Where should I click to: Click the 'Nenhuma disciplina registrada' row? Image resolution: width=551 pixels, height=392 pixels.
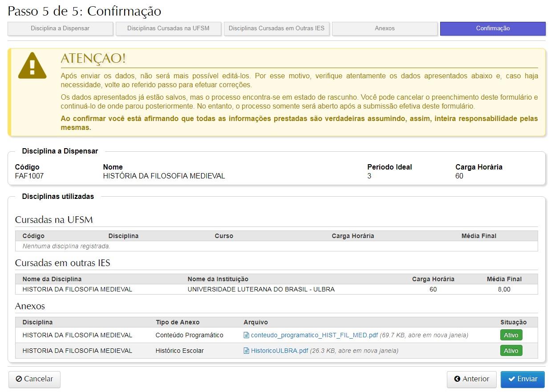(x=66, y=246)
